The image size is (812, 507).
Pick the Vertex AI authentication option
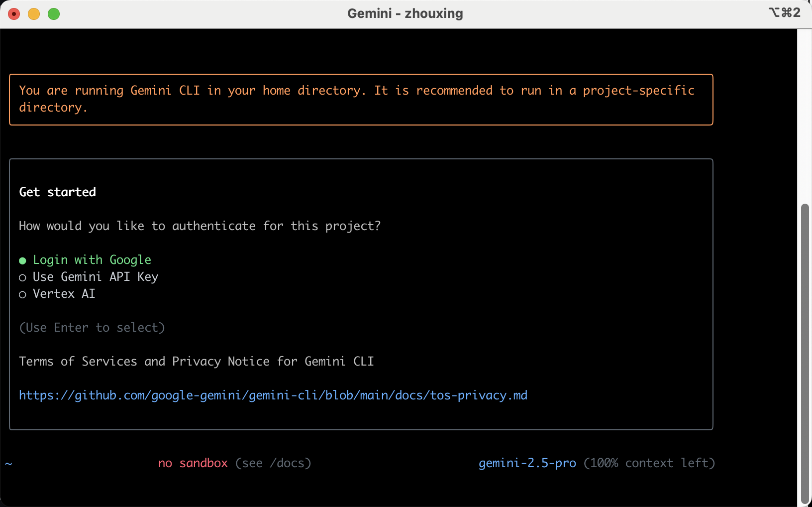(64, 294)
